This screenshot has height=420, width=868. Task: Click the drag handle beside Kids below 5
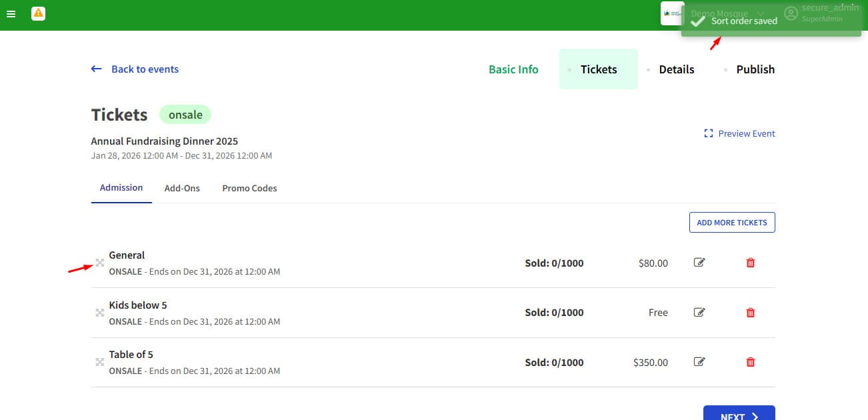tap(100, 313)
